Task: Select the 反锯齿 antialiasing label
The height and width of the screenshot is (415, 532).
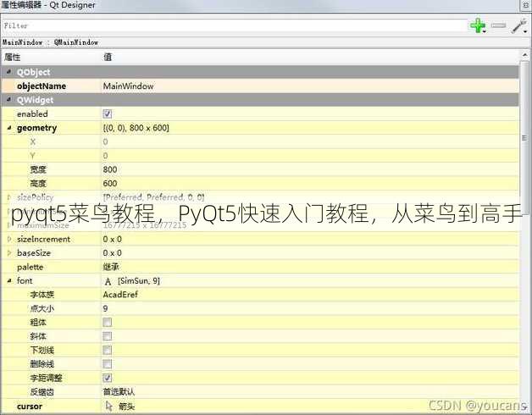Action: pos(42,392)
